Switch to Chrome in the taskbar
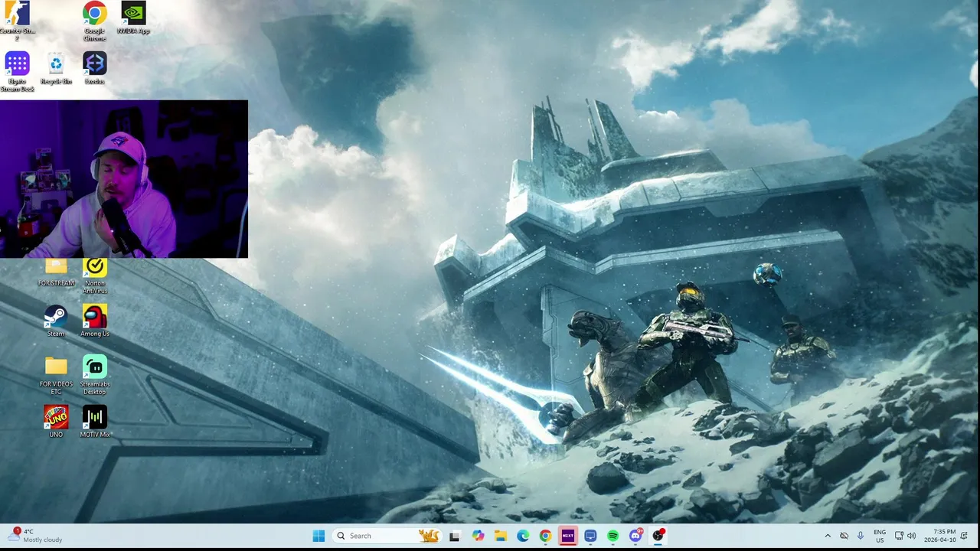The height and width of the screenshot is (551, 980). (545, 536)
